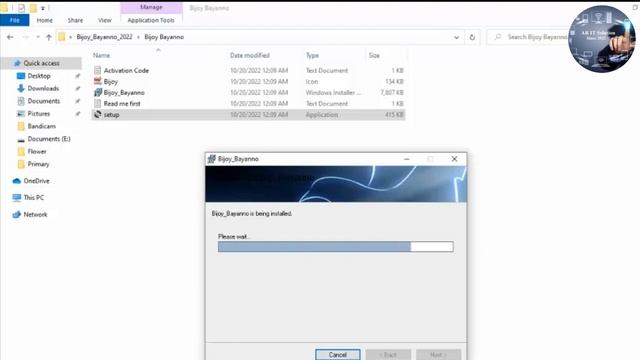Image resolution: width=640 pixels, height=360 pixels.
Task: Click Explorer title bar folder icon
Action: pyautogui.click(x=4, y=7)
